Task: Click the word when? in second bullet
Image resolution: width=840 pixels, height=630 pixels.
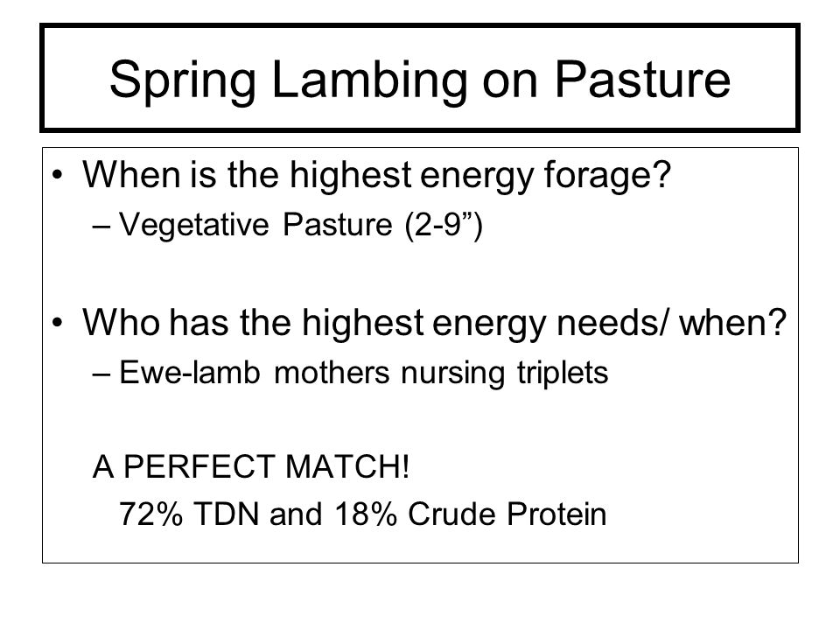Action: 732,323
